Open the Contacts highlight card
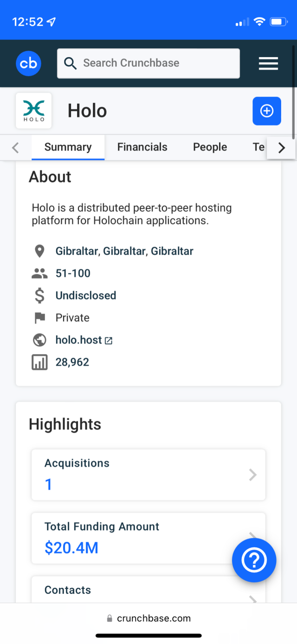 click(148, 590)
